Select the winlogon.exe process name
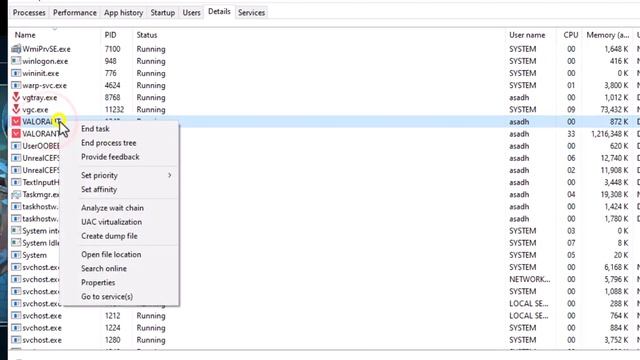 point(45,61)
